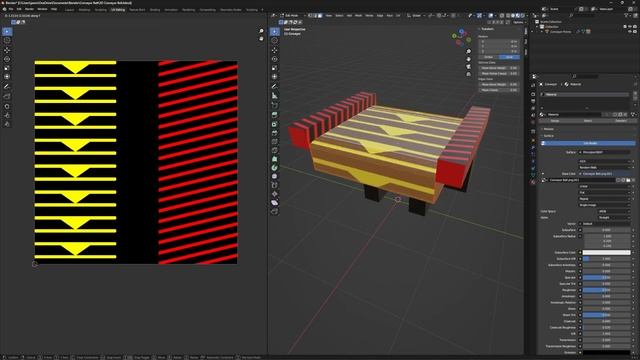The height and width of the screenshot is (360, 640).
Task: Click the UV editor zoom magnifier icon
Action: tap(261, 31)
